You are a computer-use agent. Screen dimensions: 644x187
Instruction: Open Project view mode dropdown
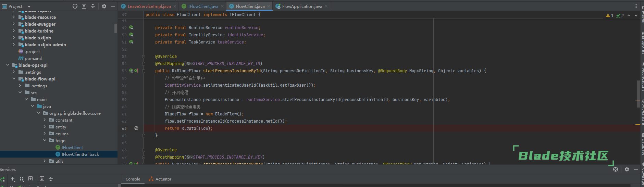pos(29,7)
